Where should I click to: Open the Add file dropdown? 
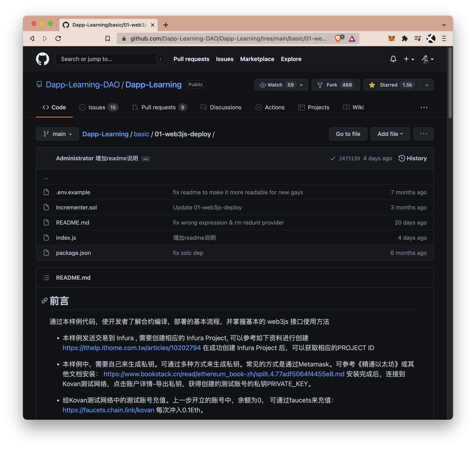click(x=390, y=134)
